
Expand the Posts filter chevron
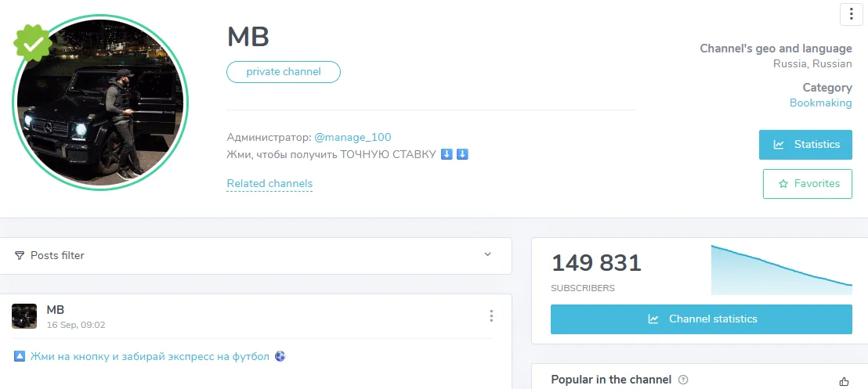[x=487, y=255]
